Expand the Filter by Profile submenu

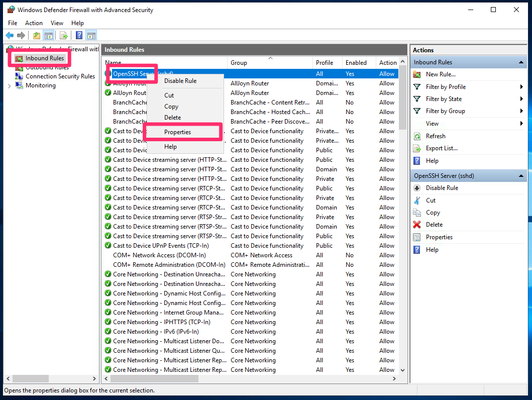446,86
